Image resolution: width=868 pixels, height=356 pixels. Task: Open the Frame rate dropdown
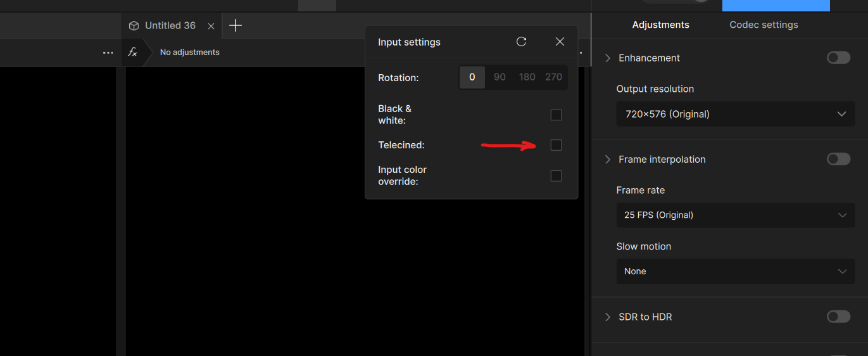(735, 215)
